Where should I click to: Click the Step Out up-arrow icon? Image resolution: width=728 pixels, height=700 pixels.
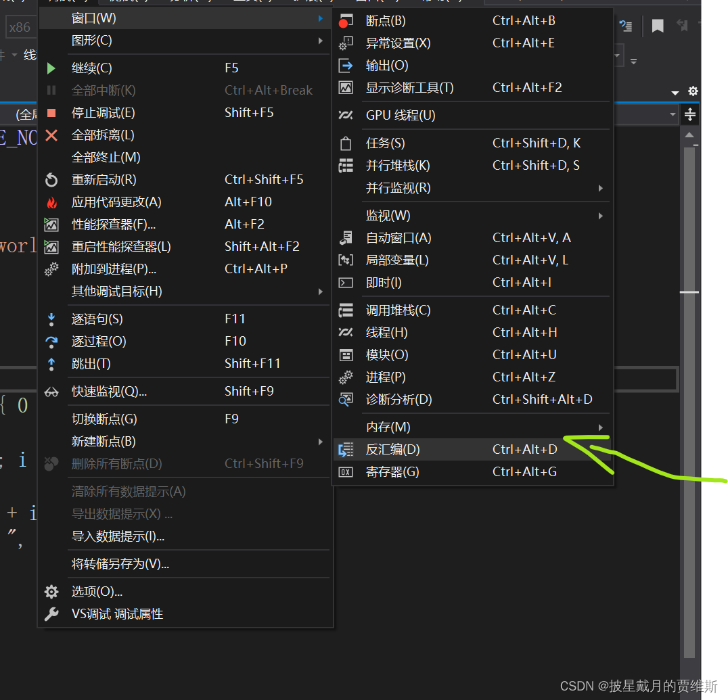(51, 365)
